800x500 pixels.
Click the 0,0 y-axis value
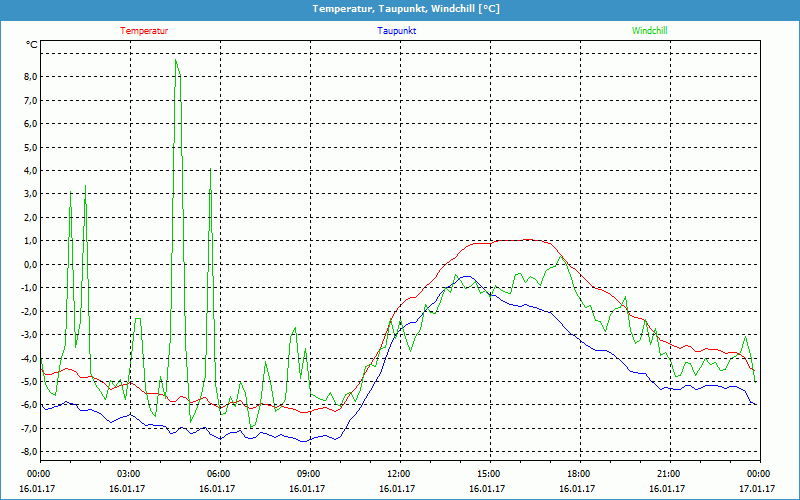tap(30, 264)
